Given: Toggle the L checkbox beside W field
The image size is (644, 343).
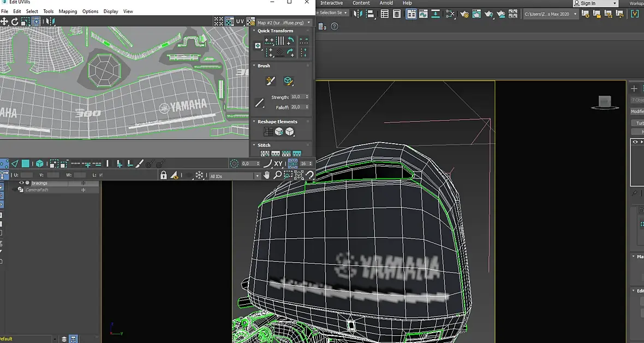Looking at the screenshot, I should 101,175.
